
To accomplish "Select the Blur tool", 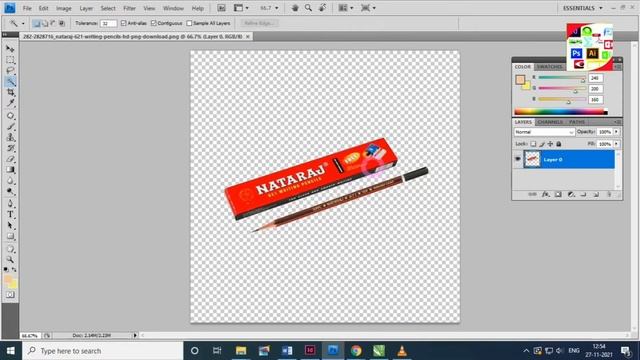I will coord(10,181).
